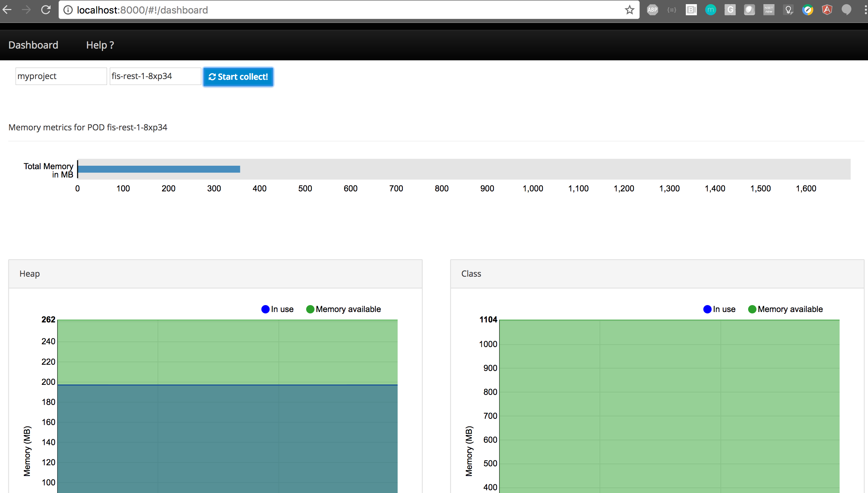The image size is (868, 493).
Task: Open the Hangouts chat bubble extension
Action: click(x=846, y=10)
